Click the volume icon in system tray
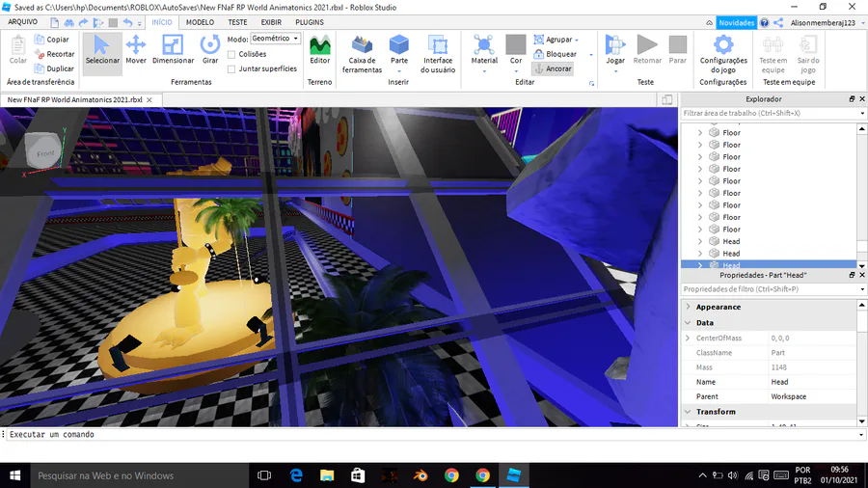Screen dimensions: 868x488 tap(733, 475)
